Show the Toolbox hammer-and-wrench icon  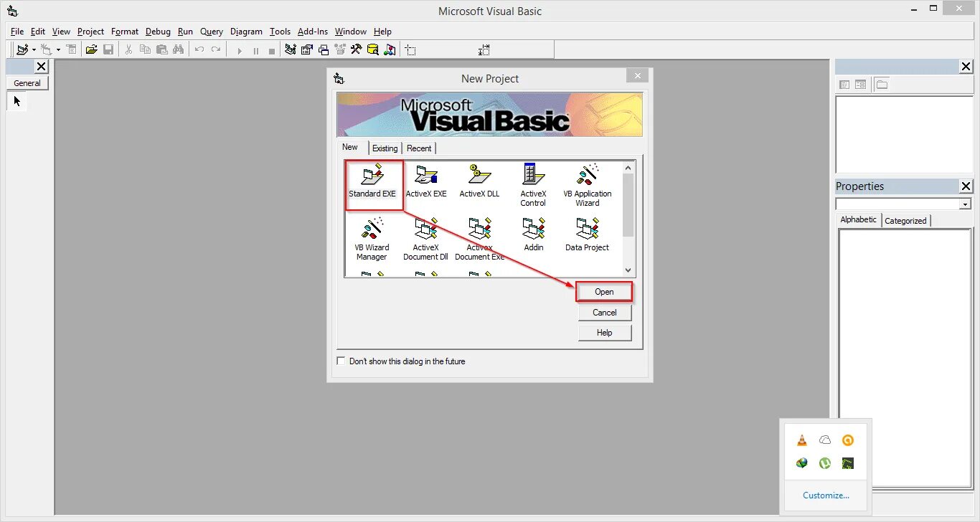point(357,49)
